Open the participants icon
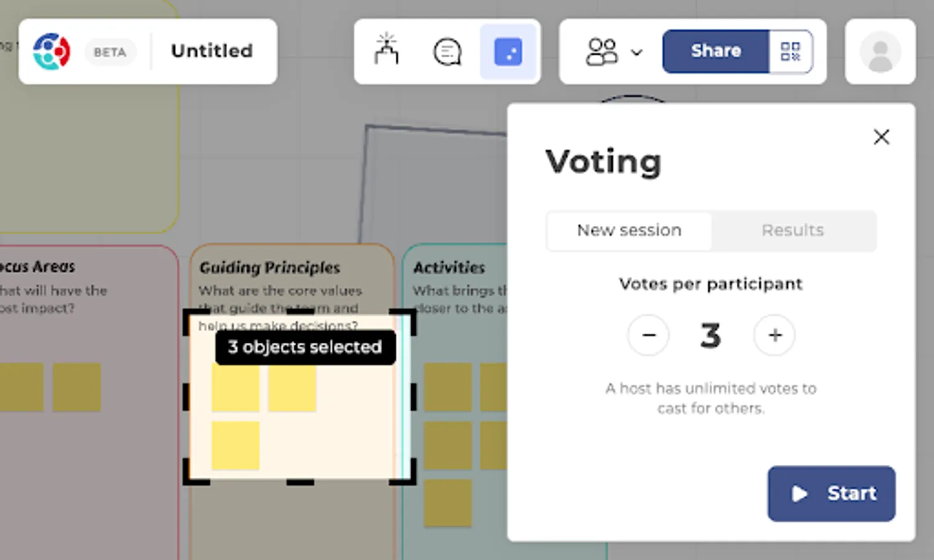Image resolution: width=934 pixels, height=560 pixels. click(x=601, y=52)
